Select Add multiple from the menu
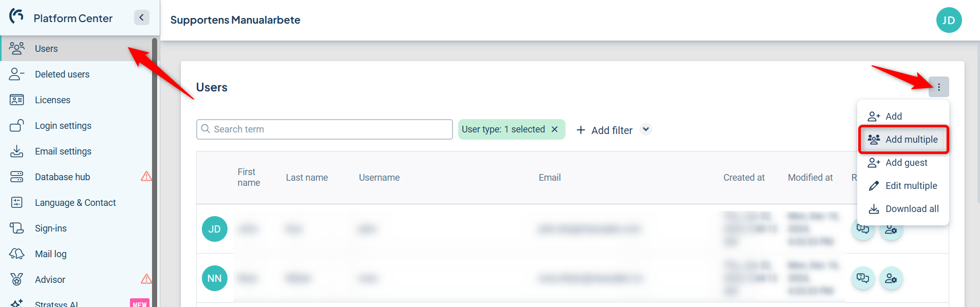The width and height of the screenshot is (980, 307). click(x=903, y=140)
